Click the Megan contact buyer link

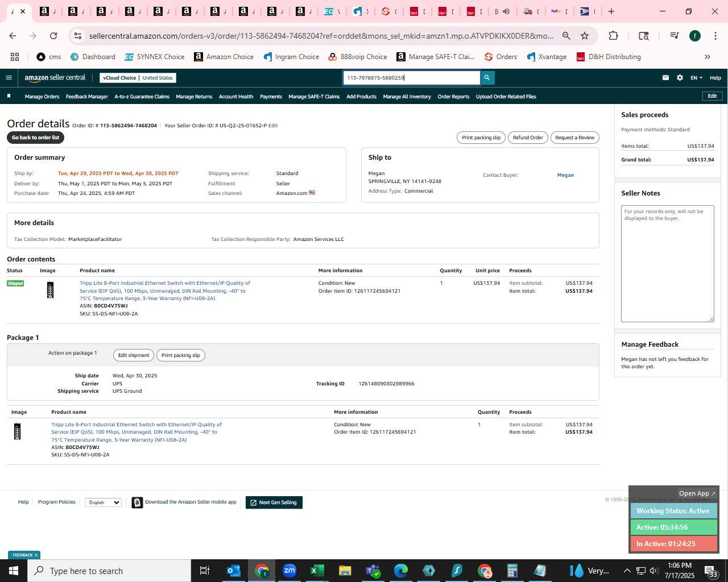pos(565,175)
